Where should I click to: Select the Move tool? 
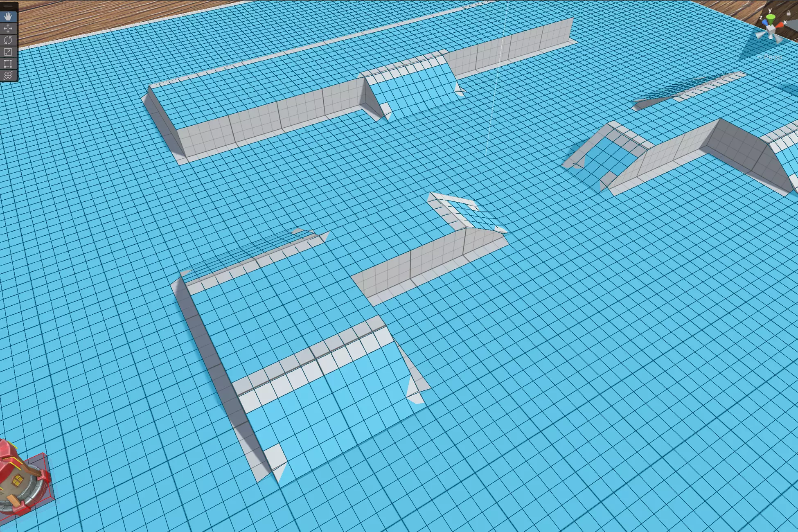(8, 29)
